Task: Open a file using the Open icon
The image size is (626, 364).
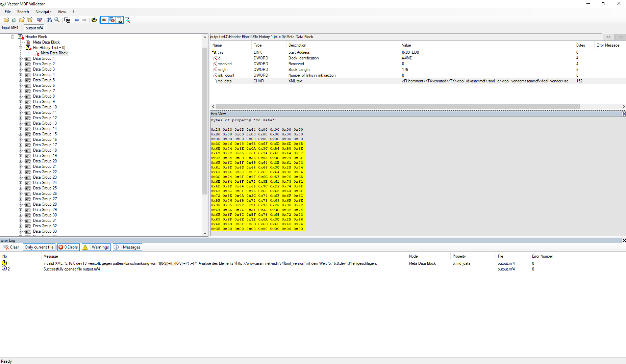Action: coord(6,20)
